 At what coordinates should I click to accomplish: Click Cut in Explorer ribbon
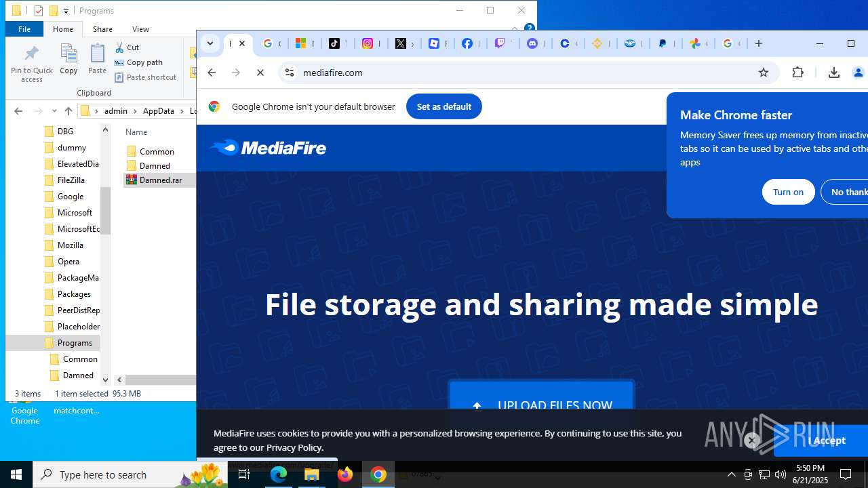pyautogui.click(x=127, y=47)
